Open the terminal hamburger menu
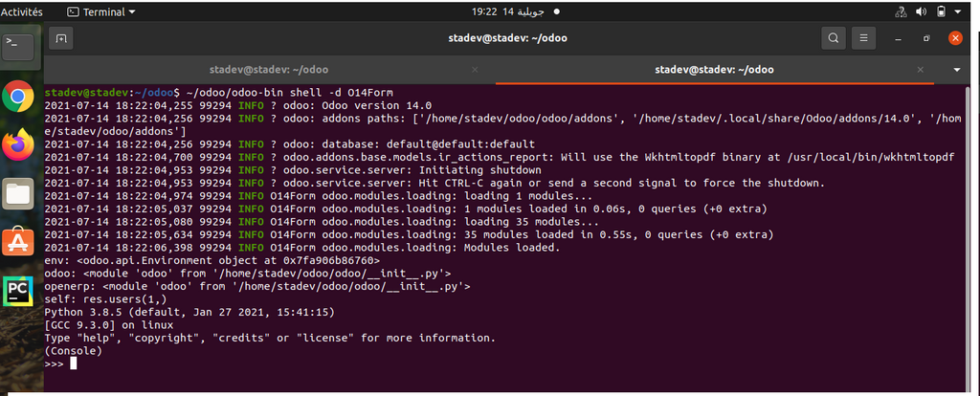This screenshot has width=980, height=396. pyautogui.click(x=863, y=39)
